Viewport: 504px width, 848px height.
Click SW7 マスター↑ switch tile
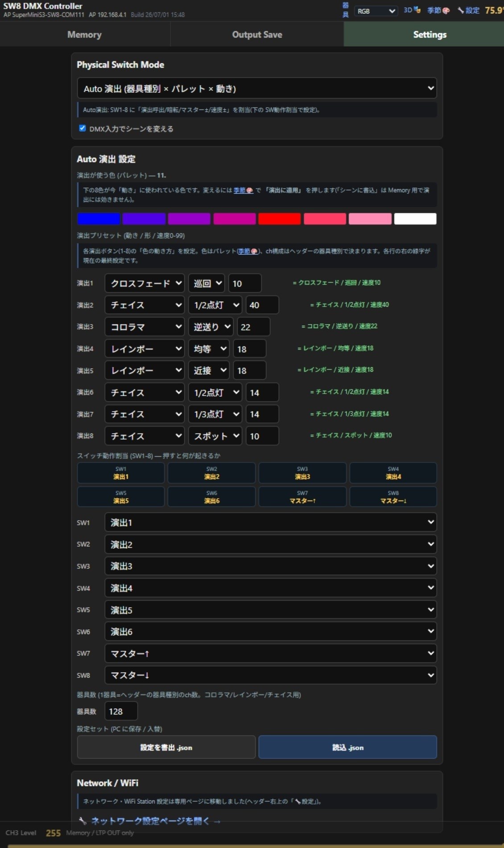(302, 497)
